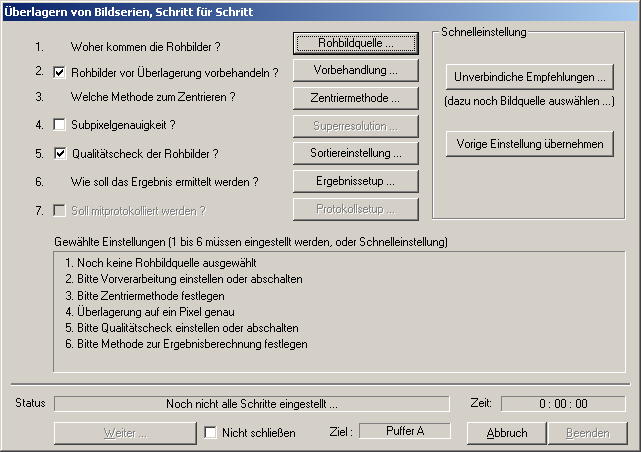This screenshot has height=452, width=641.
Task: Open the Zentriermethode dialog
Action: [354, 98]
